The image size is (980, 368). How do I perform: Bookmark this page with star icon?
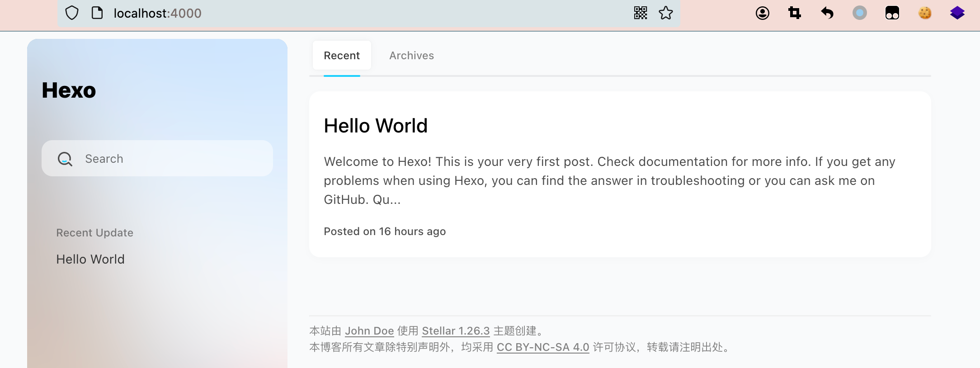pyautogui.click(x=666, y=13)
